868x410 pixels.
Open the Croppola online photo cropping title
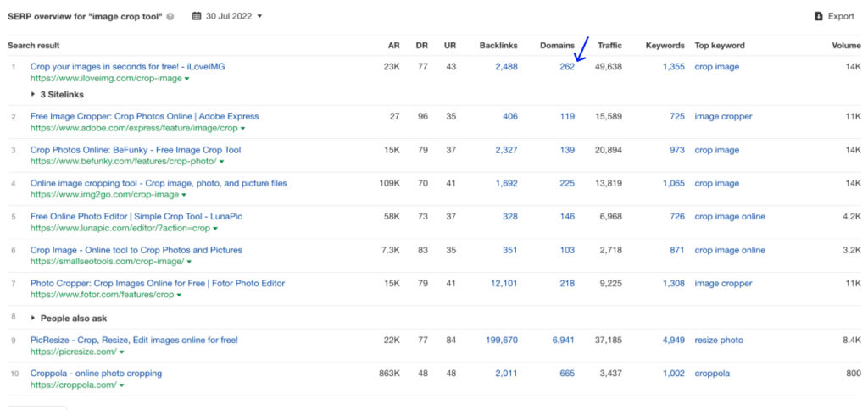click(97, 373)
